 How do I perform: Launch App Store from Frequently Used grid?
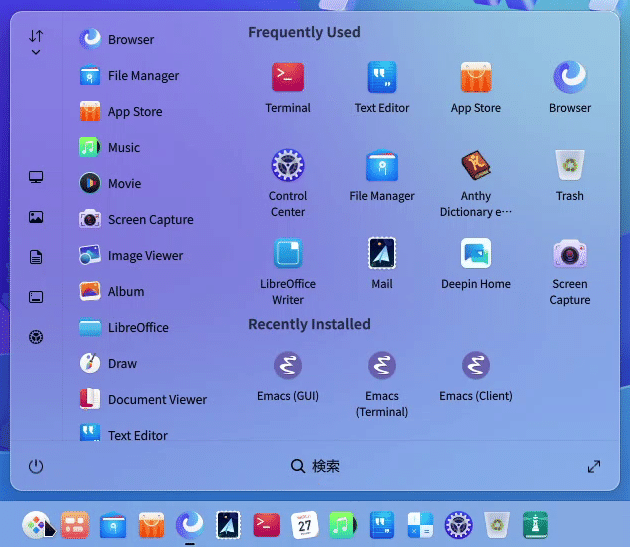click(476, 87)
